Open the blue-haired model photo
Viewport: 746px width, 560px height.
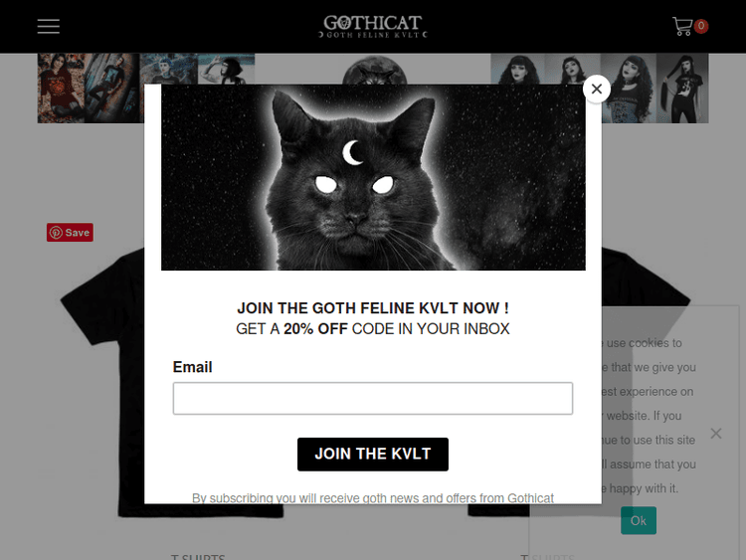pyautogui.click(x=169, y=69)
